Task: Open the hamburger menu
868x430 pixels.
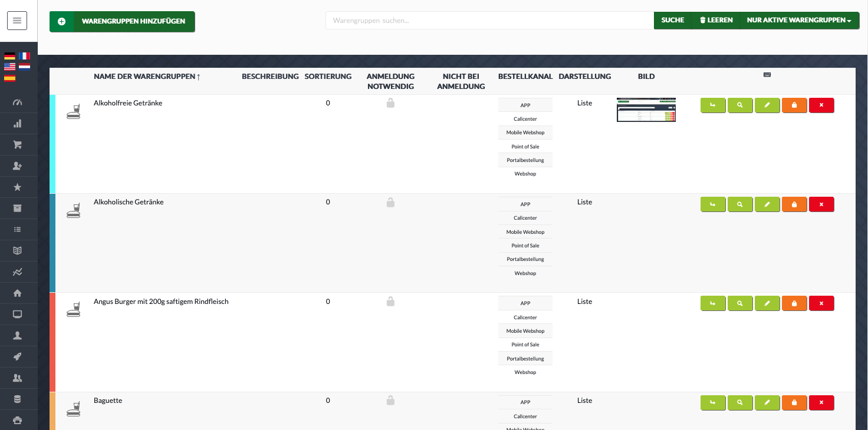Action: 17,21
